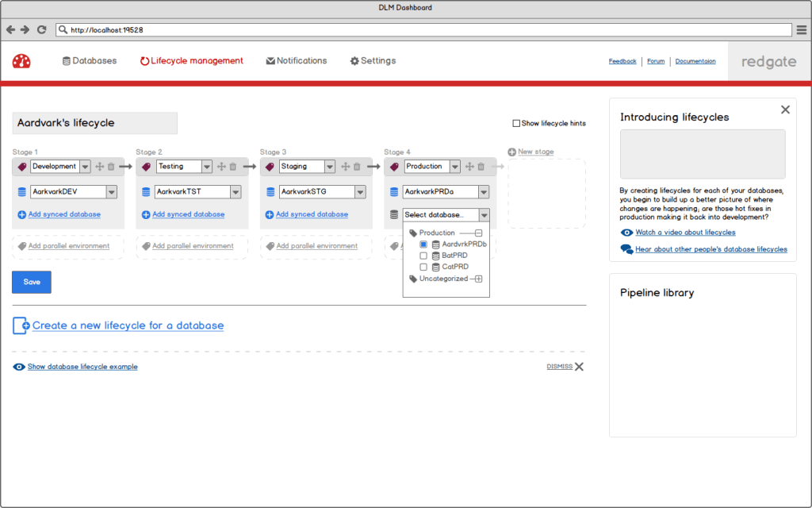812x508 pixels.
Task: Click the eye icon before Show database lifecycle example
Action: pyautogui.click(x=20, y=367)
